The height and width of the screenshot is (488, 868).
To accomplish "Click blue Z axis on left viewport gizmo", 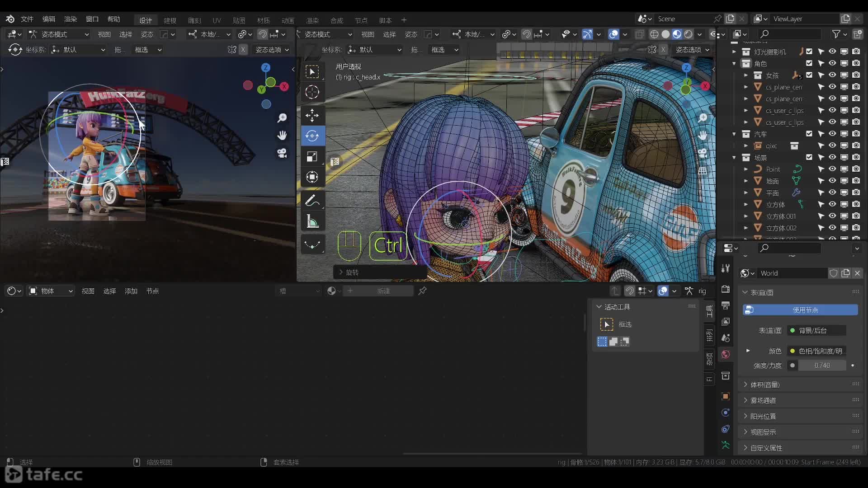I will (x=266, y=68).
